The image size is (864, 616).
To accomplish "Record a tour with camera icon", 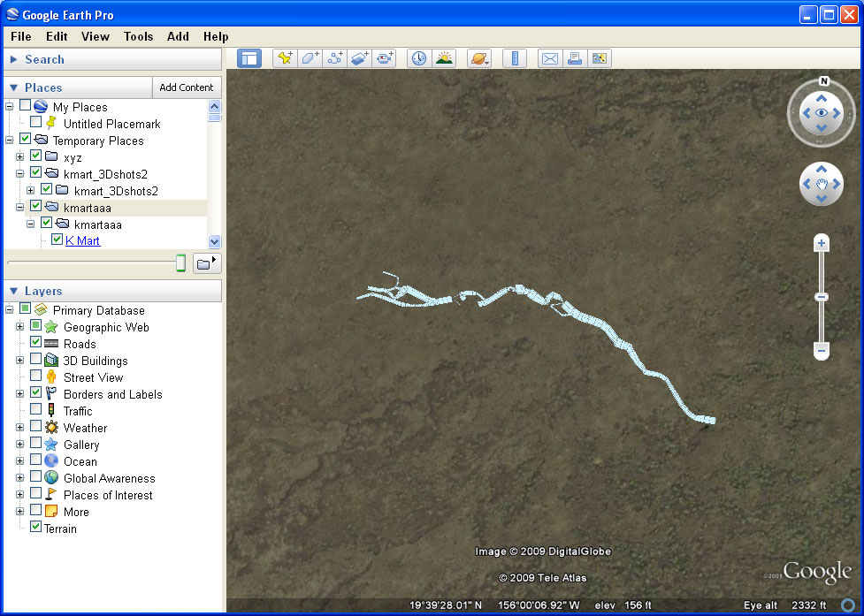I will click(384, 58).
